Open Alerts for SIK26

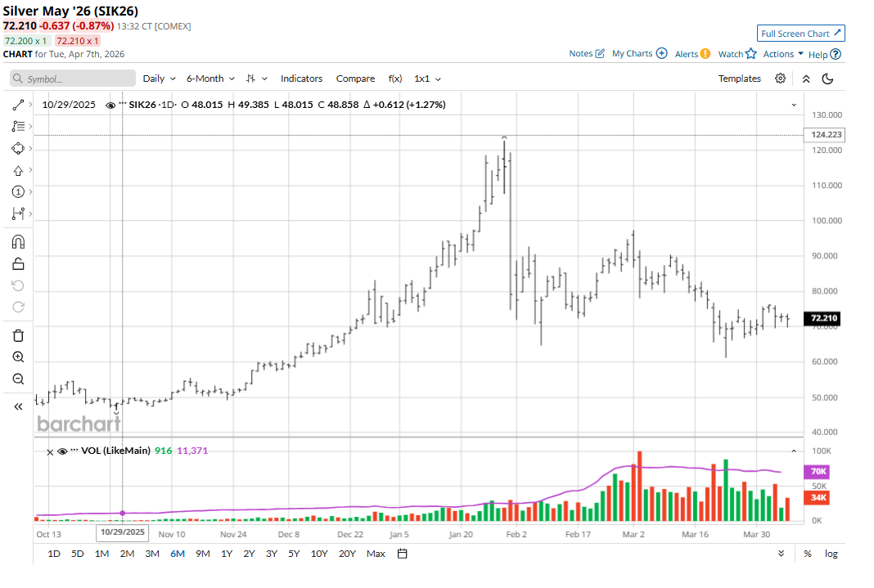(x=692, y=54)
